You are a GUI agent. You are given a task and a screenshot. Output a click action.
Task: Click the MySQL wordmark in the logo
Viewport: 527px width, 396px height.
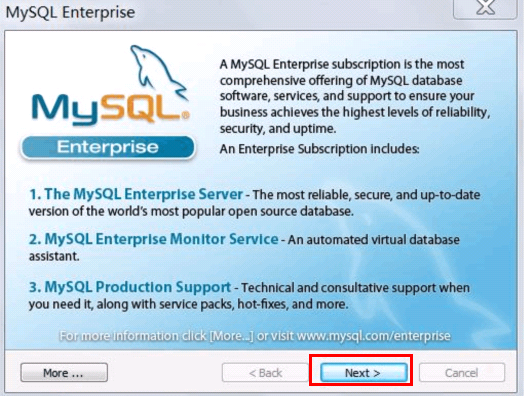coord(110,108)
